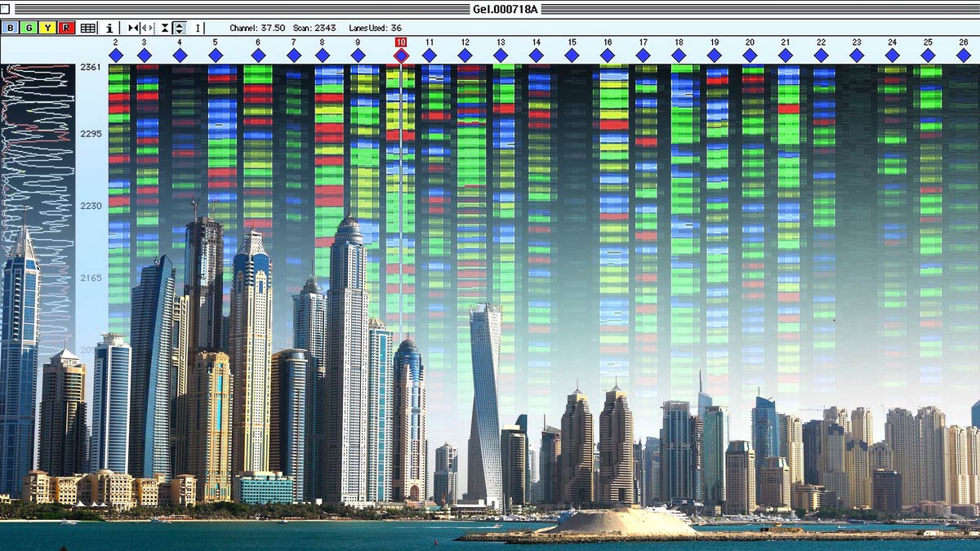Toggle the red (R) dye channel
This screenshot has height=551, width=980.
click(67, 28)
